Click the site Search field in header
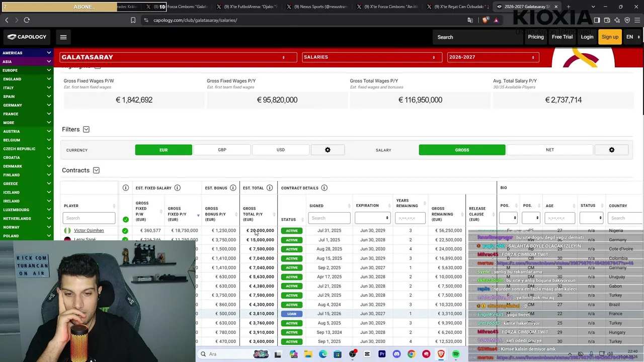Image resolution: width=644 pixels, height=362 pixels. pos(478,37)
